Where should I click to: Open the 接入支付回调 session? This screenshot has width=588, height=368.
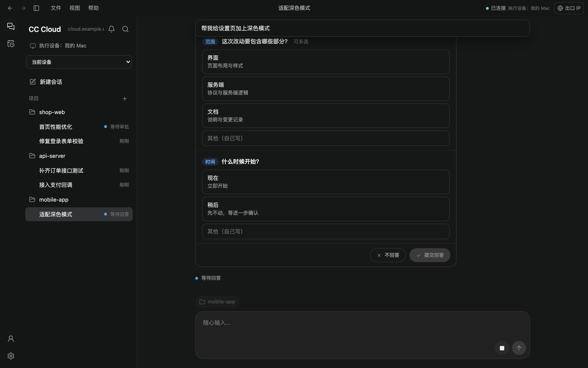pyautogui.click(x=79, y=185)
